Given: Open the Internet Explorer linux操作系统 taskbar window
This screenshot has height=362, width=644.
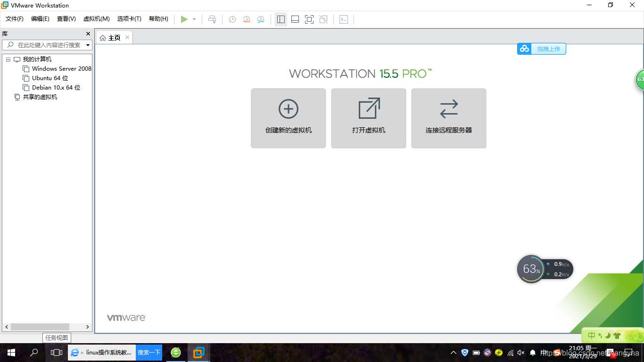Looking at the screenshot, I should tap(102, 353).
